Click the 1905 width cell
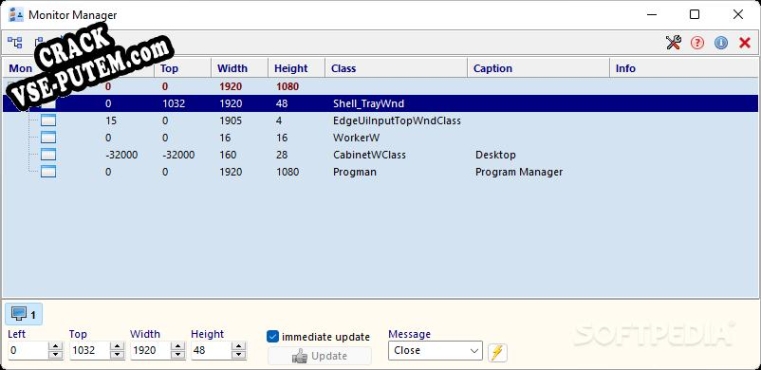This screenshot has height=370, width=761. [231, 120]
